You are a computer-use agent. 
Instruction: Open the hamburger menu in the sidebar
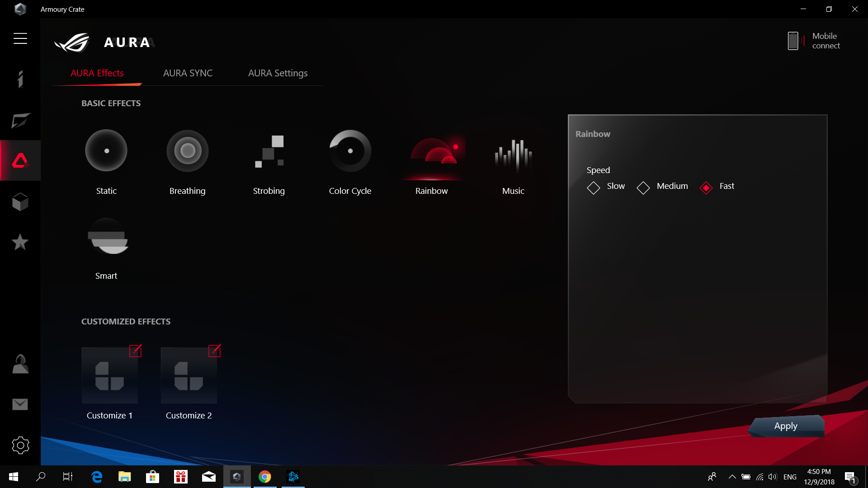20,38
